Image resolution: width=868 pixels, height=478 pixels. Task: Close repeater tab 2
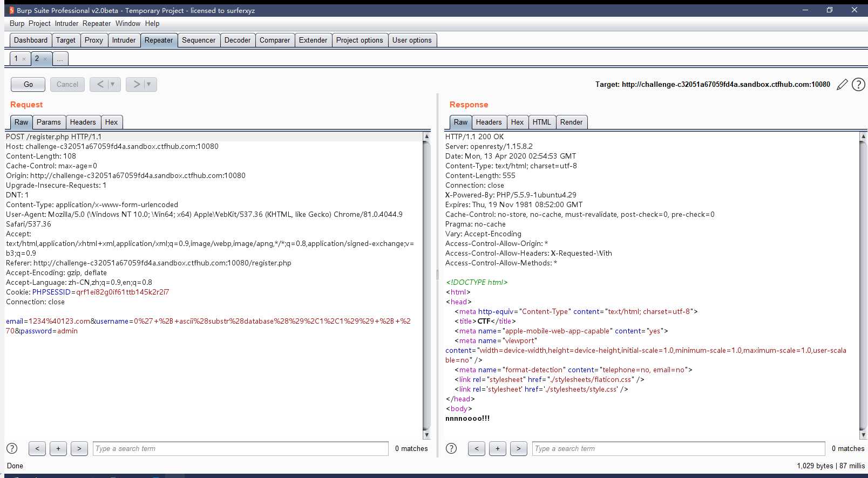(x=45, y=59)
